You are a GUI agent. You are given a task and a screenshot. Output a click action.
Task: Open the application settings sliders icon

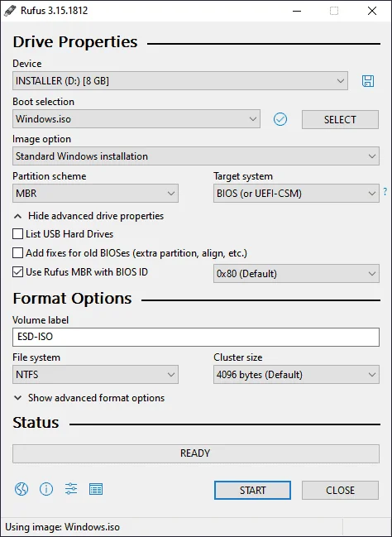(71, 489)
